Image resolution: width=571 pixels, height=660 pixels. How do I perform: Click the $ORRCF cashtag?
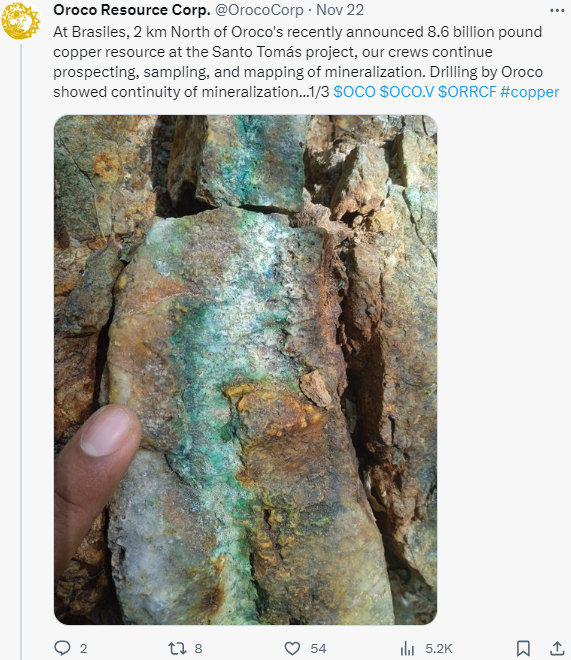coord(467,92)
